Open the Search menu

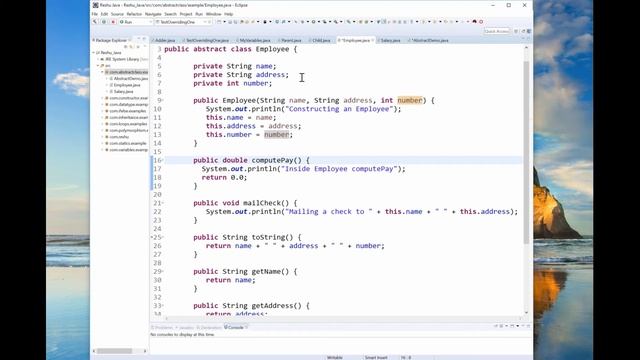click(x=171, y=14)
